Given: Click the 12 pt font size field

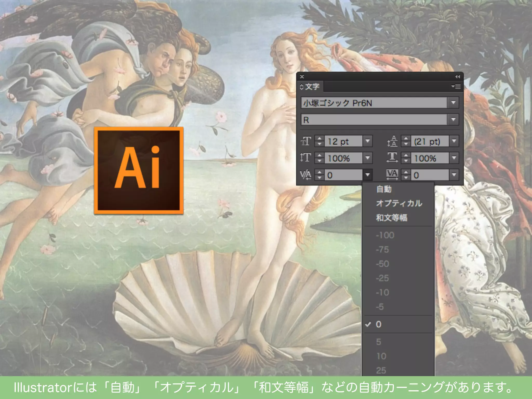Looking at the screenshot, I should [x=343, y=141].
